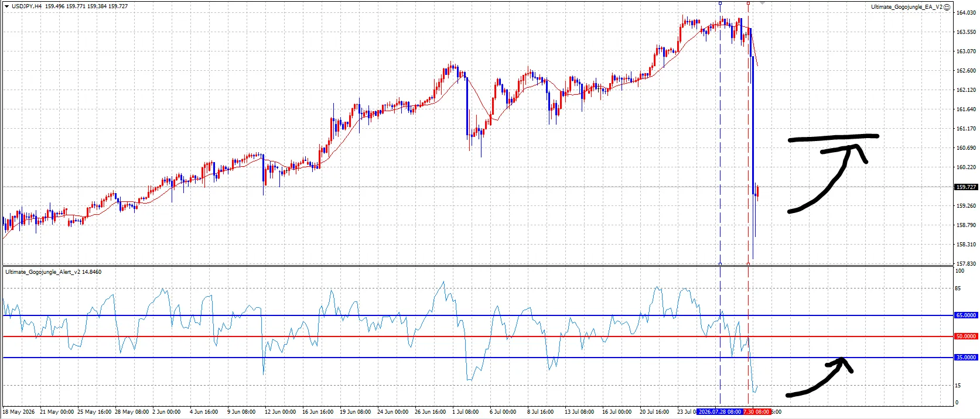
Task: Click the small triangle before USDJPY,H4
Action: coord(6,6)
